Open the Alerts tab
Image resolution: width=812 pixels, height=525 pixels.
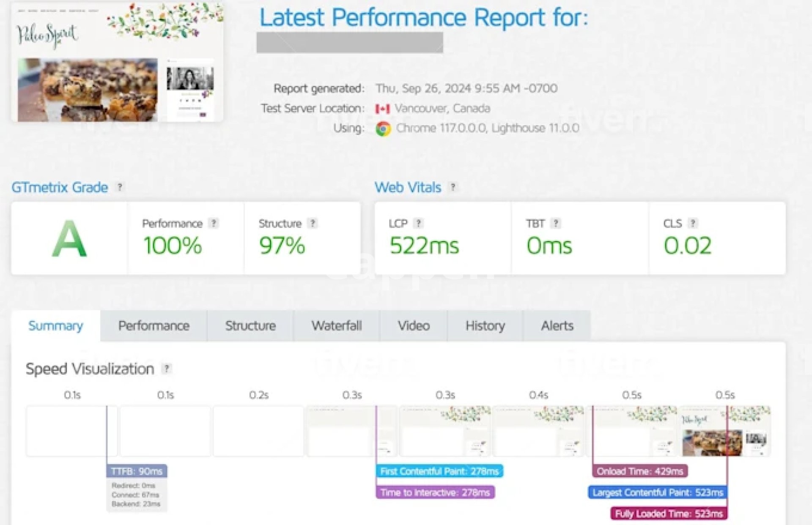coord(557,326)
